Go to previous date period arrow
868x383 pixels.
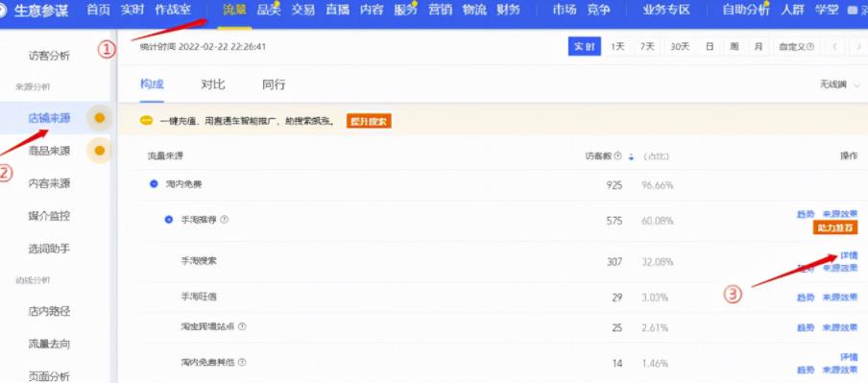click(834, 47)
